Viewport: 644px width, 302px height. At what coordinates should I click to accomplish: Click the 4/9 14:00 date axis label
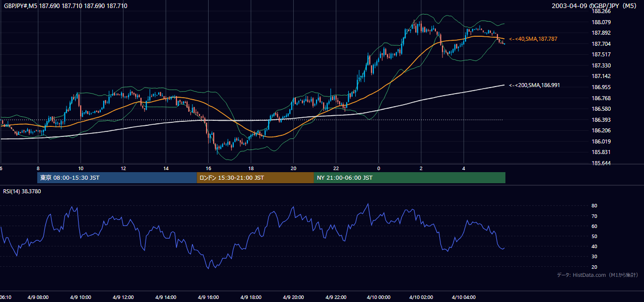tap(166, 297)
